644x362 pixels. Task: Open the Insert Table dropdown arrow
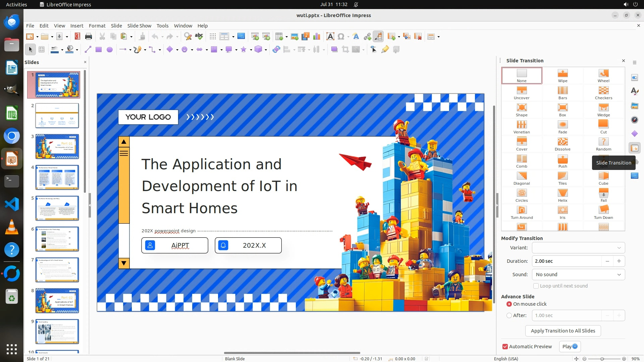(x=286, y=37)
